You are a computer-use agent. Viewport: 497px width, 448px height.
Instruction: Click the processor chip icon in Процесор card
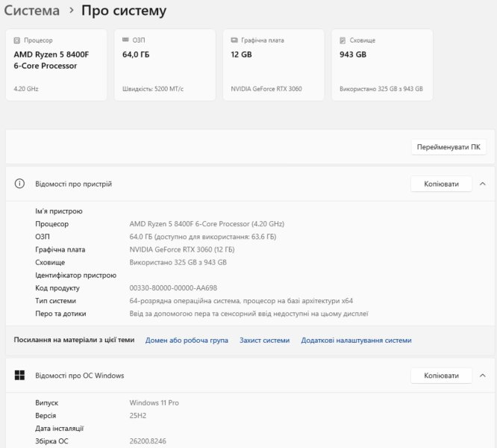[x=17, y=40]
